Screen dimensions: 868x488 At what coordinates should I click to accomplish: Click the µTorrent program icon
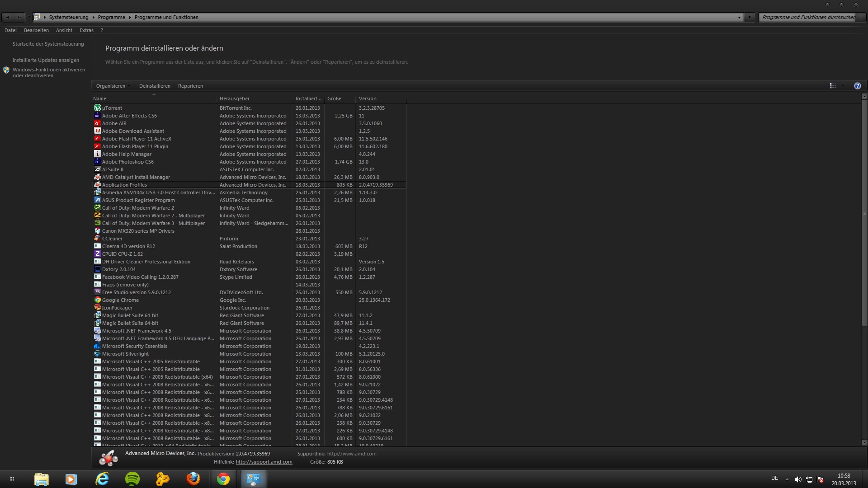click(97, 108)
